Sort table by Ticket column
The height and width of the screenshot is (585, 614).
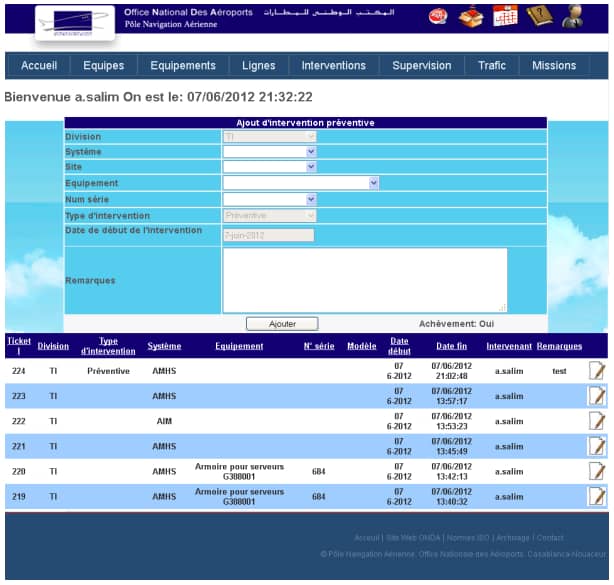[x=19, y=346]
